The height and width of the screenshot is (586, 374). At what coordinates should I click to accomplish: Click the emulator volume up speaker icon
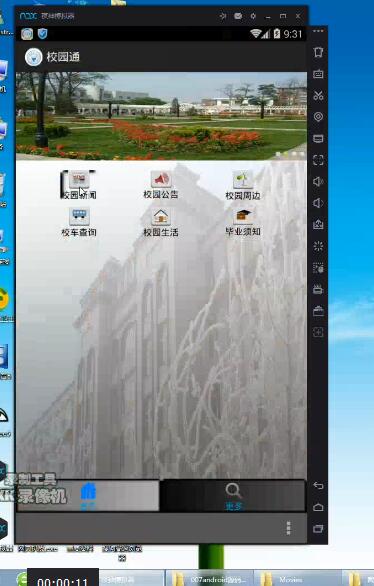[x=318, y=182]
